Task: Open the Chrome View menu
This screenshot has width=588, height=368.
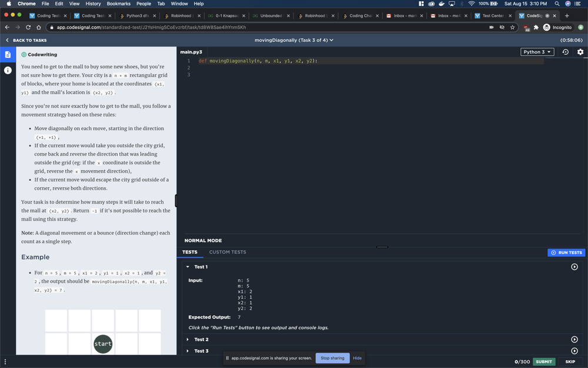Action: [74, 4]
